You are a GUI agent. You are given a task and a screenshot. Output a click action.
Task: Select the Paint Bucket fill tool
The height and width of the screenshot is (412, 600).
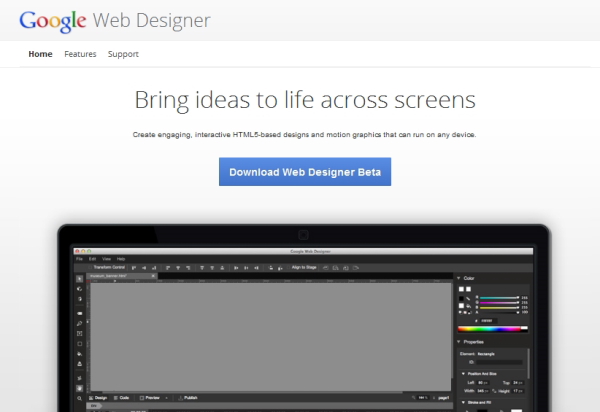coord(81,353)
